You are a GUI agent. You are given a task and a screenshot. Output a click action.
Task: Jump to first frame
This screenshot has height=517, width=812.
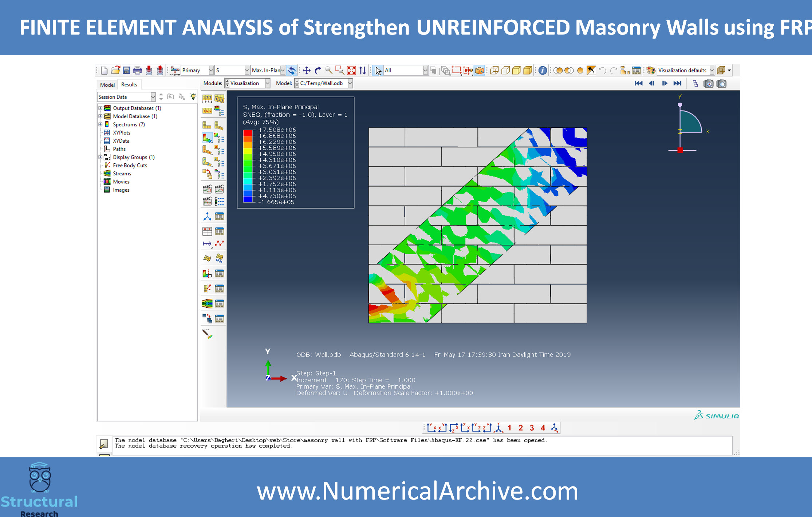(638, 83)
